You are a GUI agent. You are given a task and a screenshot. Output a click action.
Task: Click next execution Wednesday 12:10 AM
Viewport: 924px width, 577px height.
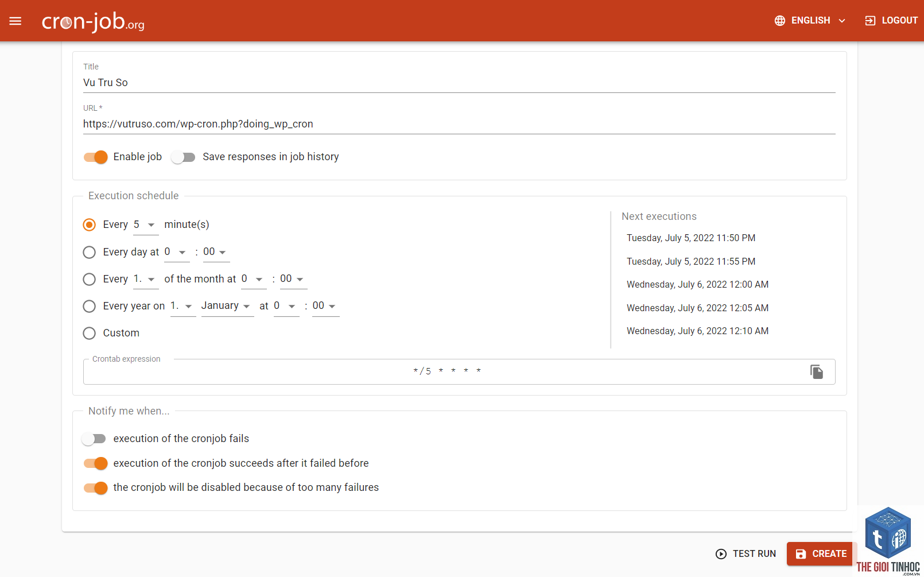[x=698, y=331]
